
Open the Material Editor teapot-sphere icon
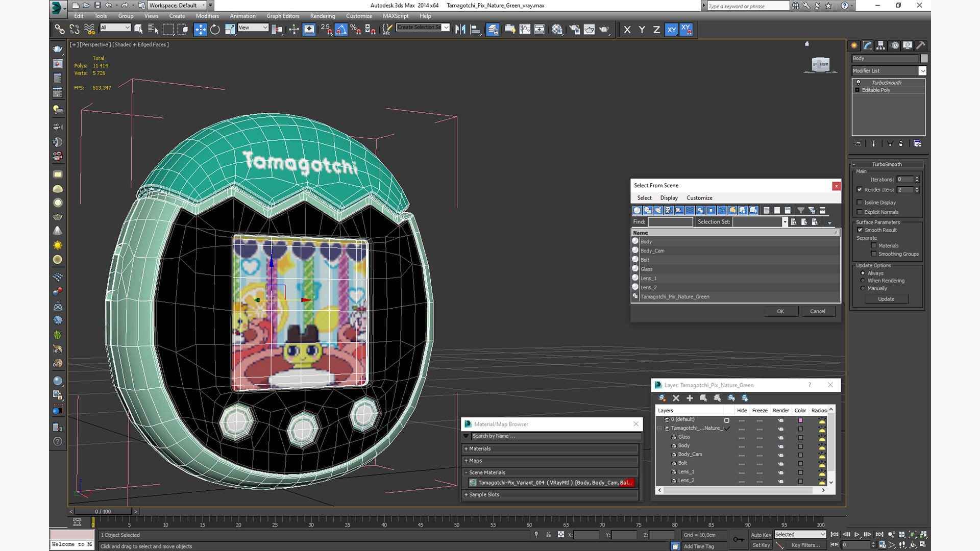tap(557, 30)
